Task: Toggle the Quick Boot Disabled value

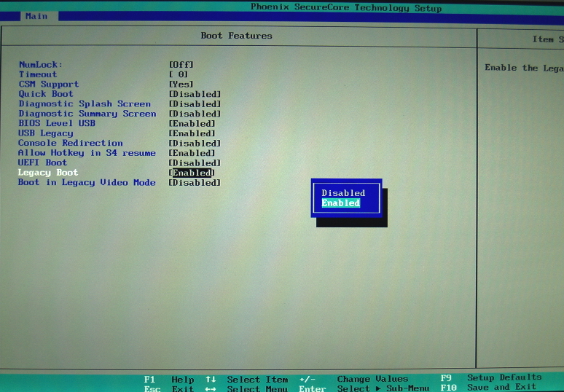Action: (195, 94)
